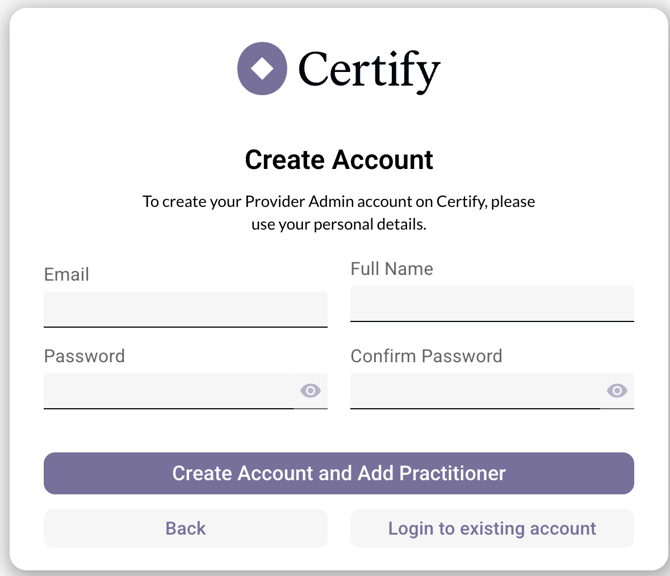The width and height of the screenshot is (670, 576).
Task: Click "use your personal details" text line
Action: tap(339, 224)
